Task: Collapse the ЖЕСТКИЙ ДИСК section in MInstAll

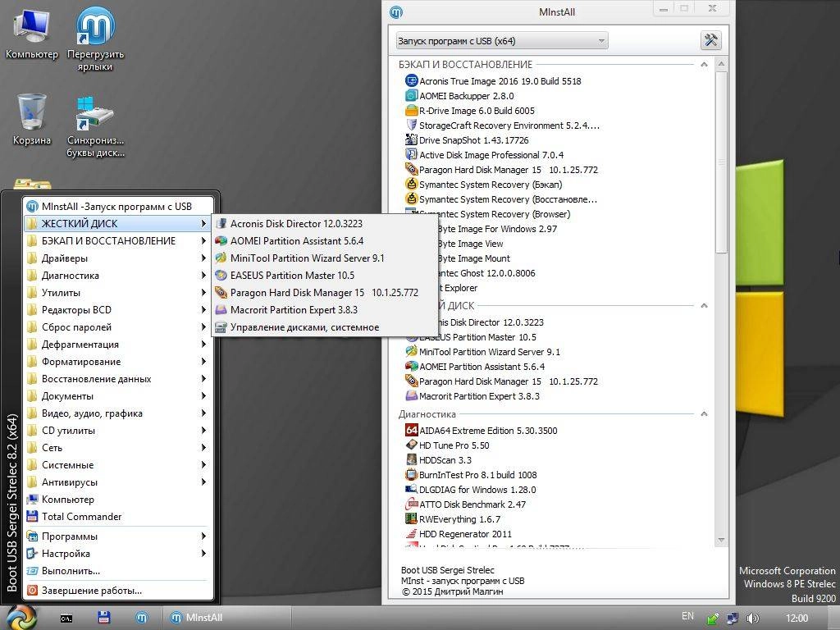Action: pyautogui.click(x=704, y=305)
